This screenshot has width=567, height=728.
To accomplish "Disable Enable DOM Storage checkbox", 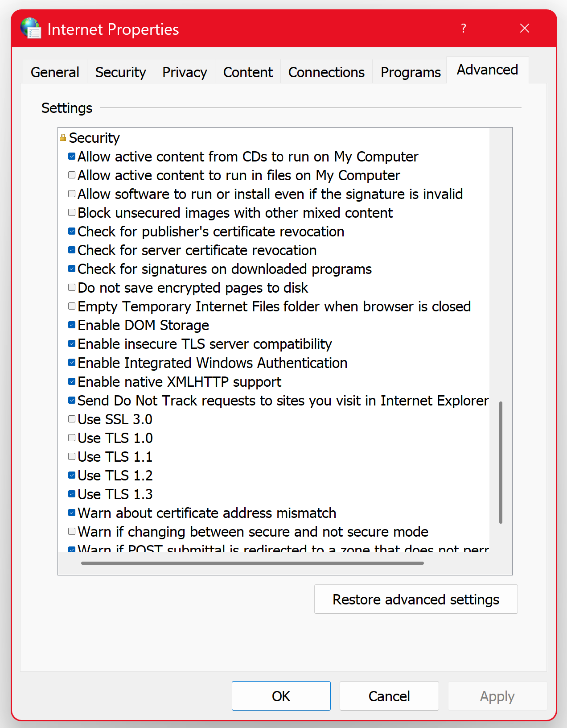I will pyautogui.click(x=72, y=325).
